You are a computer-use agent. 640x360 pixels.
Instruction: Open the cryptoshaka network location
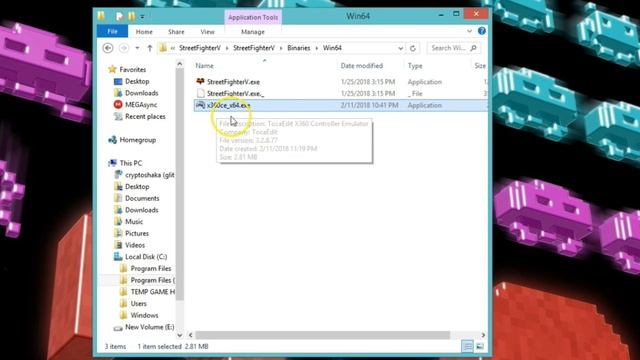point(149,175)
